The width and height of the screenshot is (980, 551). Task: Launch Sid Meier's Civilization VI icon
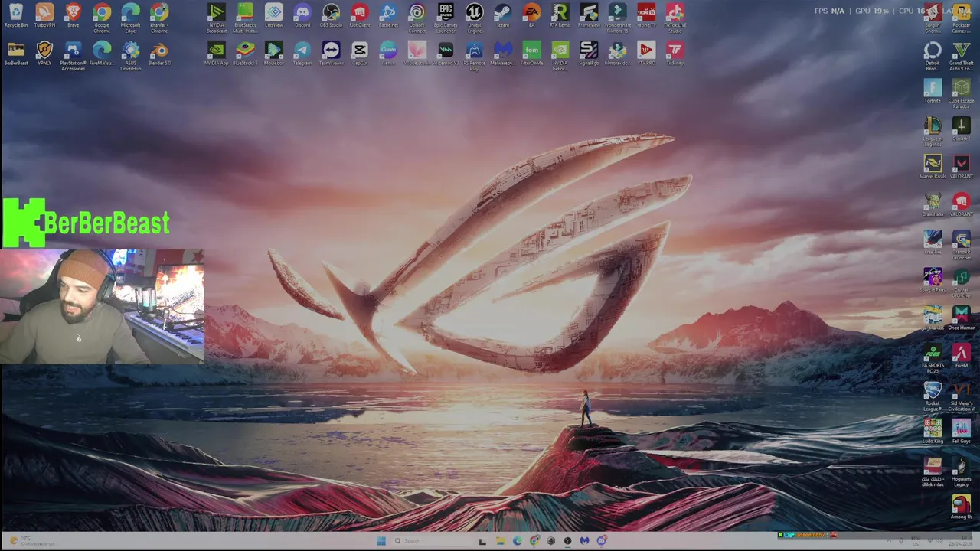tap(961, 396)
